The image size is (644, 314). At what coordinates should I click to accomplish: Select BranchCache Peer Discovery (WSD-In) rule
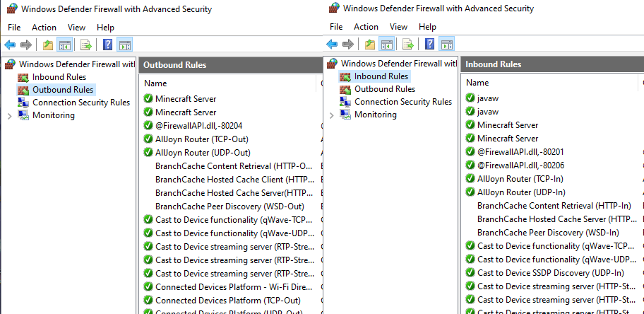pos(548,233)
